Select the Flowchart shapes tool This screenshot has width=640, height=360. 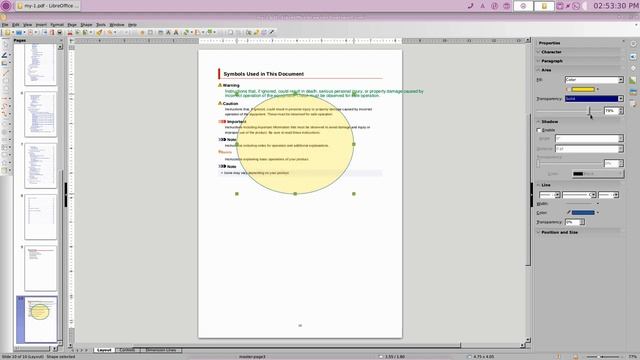(5, 147)
